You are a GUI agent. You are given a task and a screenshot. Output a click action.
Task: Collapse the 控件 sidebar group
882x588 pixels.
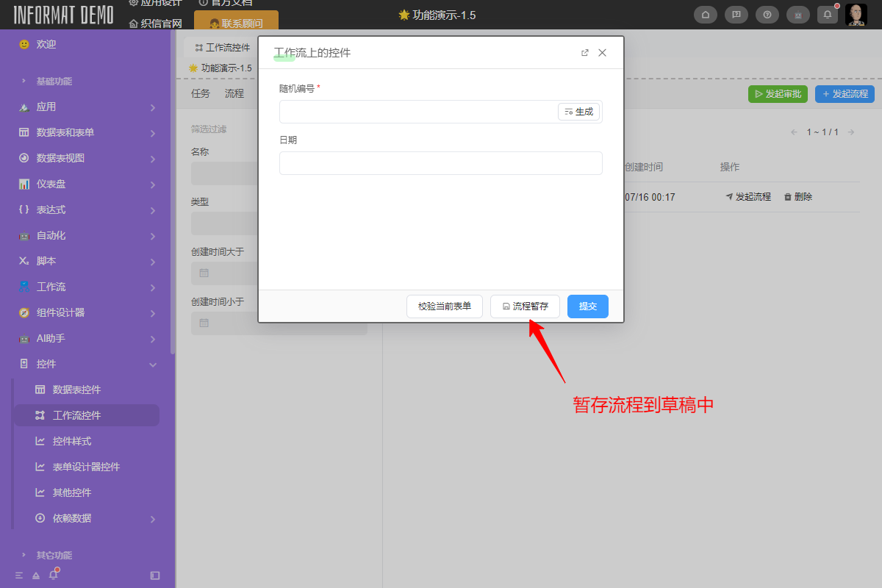87,364
